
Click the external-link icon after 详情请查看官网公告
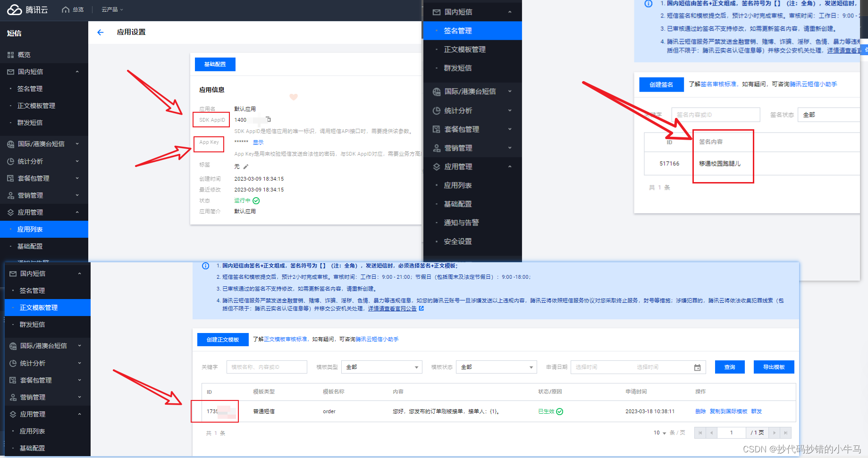click(x=421, y=308)
